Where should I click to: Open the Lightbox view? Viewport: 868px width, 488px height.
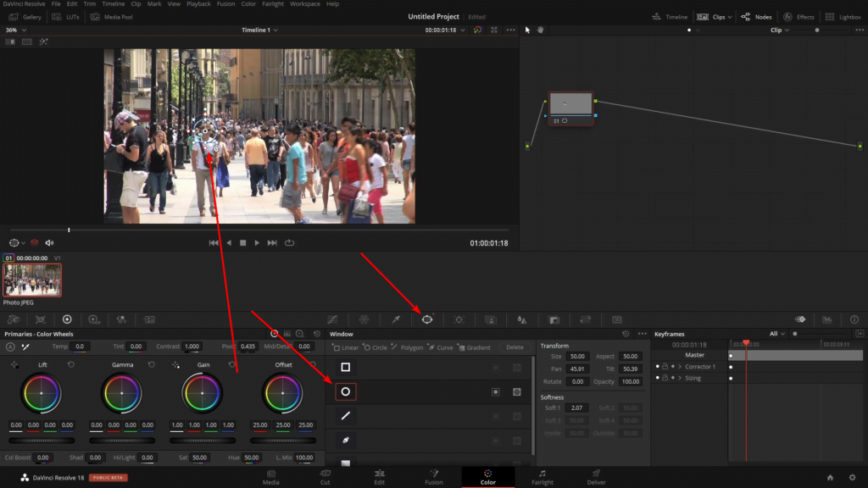845,16
